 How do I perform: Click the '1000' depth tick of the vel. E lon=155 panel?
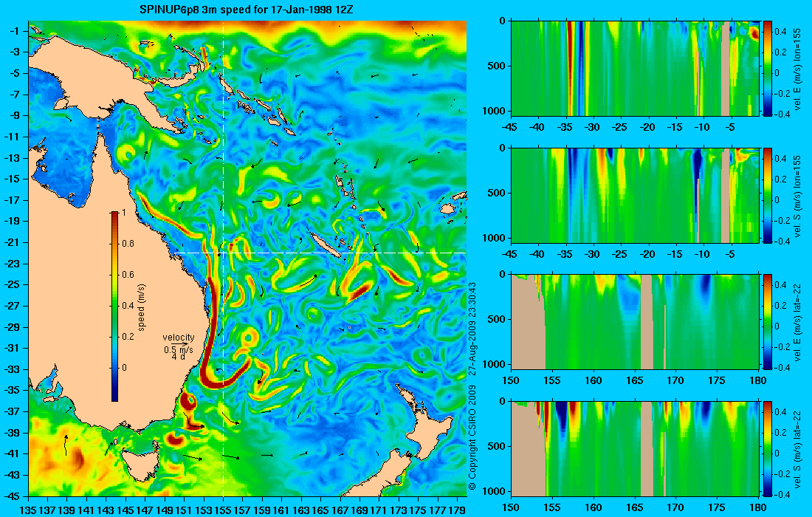pos(496,110)
